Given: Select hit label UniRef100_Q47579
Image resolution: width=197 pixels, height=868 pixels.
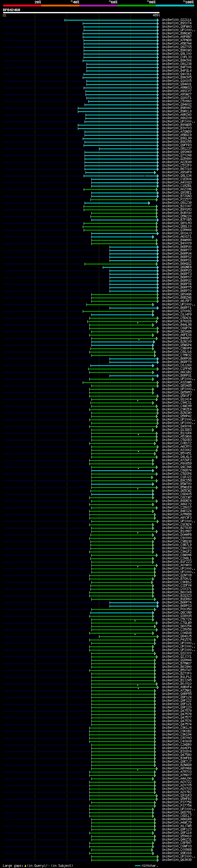Looking at the screenshot, I should pyautogui.click(x=176, y=711).
